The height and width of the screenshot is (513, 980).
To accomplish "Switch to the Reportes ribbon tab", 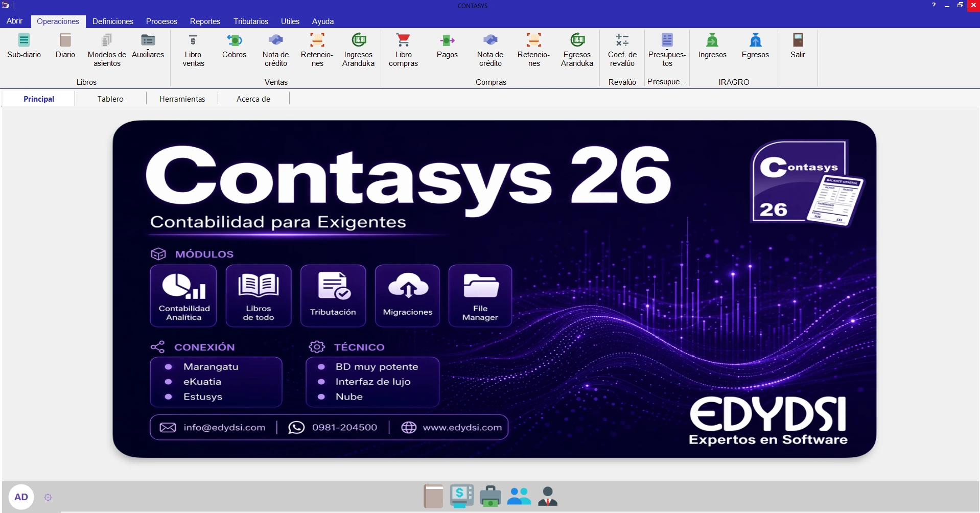I will pyautogui.click(x=205, y=21).
